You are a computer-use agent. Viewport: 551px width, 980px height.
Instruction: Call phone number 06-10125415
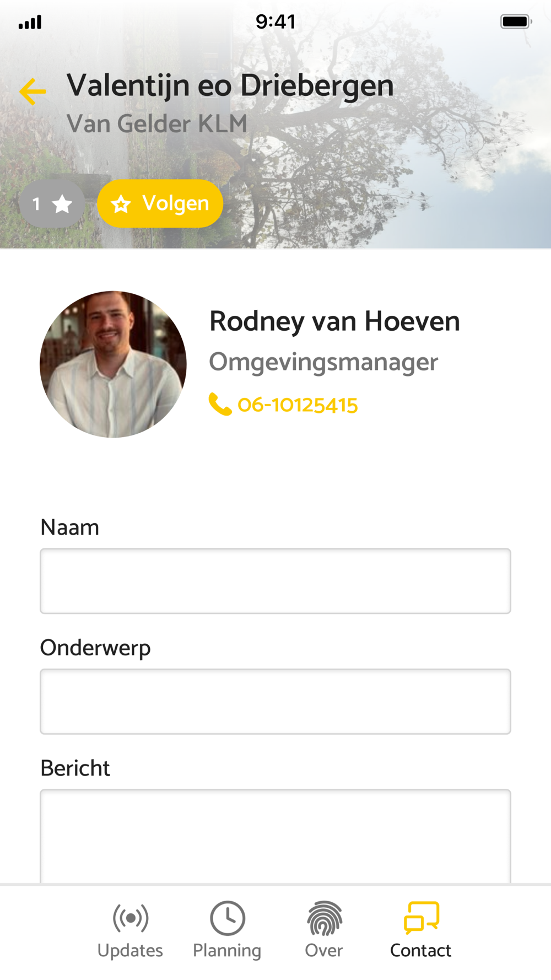(298, 405)
